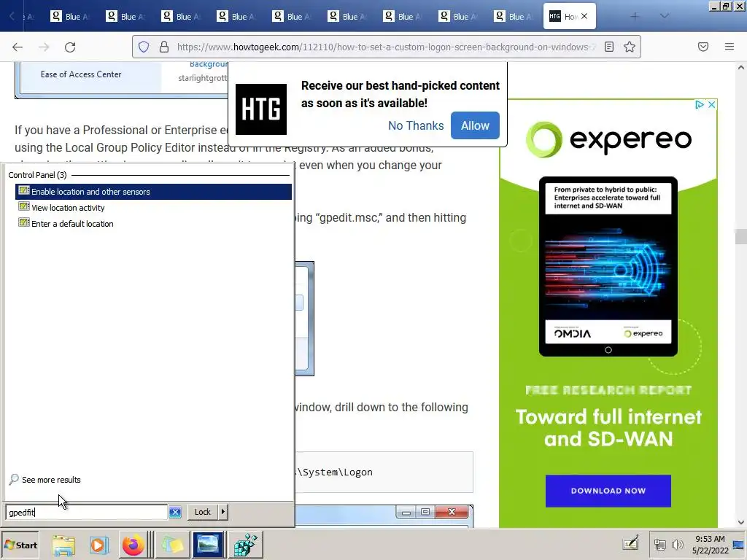Open Windows Explorer from the taskbar
This screenshot has width=747, height=560.
click(63, 545)
